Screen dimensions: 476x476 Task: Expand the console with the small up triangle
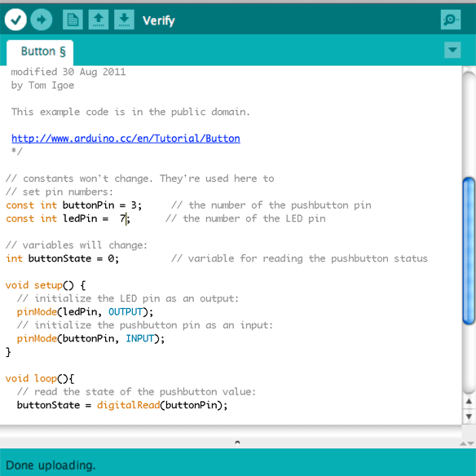click(463, 444)
